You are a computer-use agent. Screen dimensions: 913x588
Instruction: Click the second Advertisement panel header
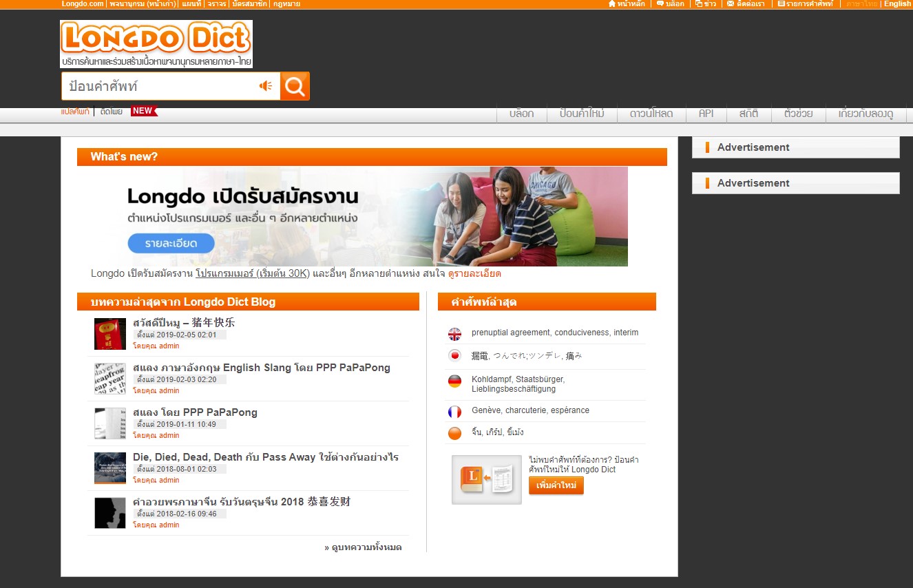tap(796, 183)
